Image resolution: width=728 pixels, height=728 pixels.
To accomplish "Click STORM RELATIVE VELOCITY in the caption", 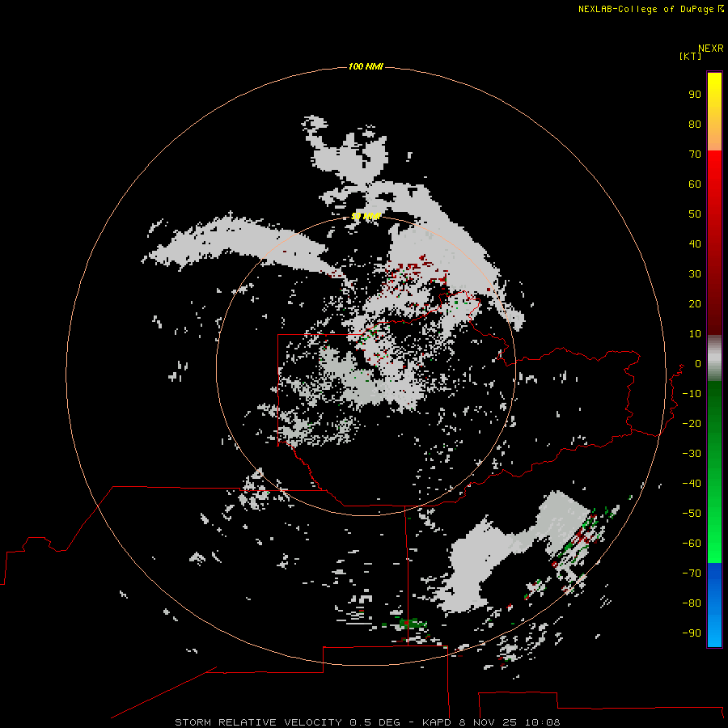I will [258, 722].
